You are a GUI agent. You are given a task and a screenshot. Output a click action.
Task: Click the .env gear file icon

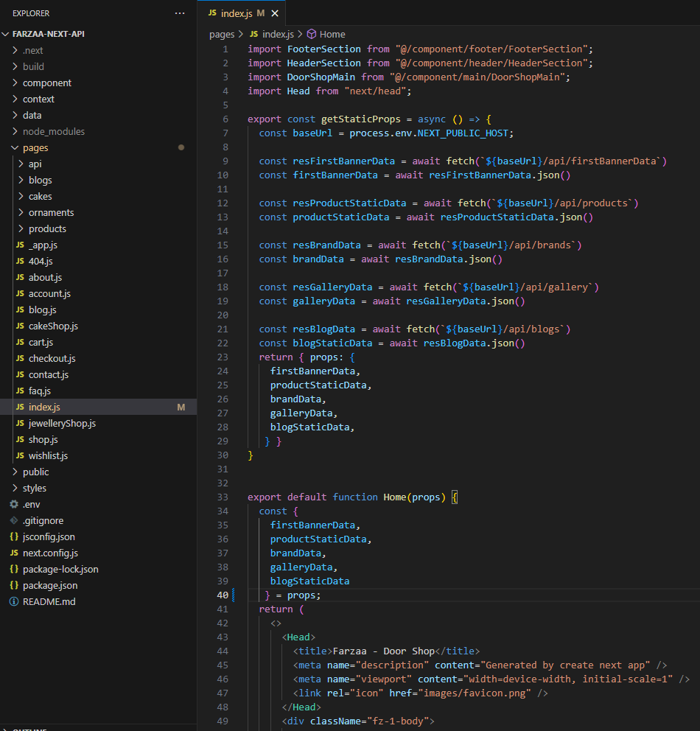[x=14, y=504]
